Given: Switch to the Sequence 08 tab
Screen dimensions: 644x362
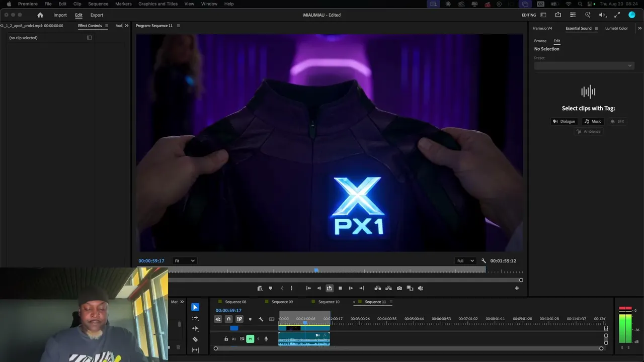Looking at the screenshot, I should (x=235, y=302).
